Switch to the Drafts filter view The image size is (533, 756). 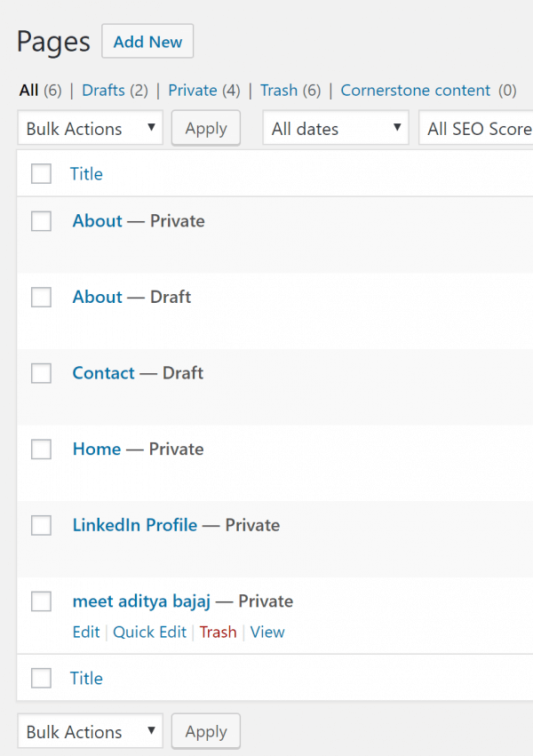(103, 90)
